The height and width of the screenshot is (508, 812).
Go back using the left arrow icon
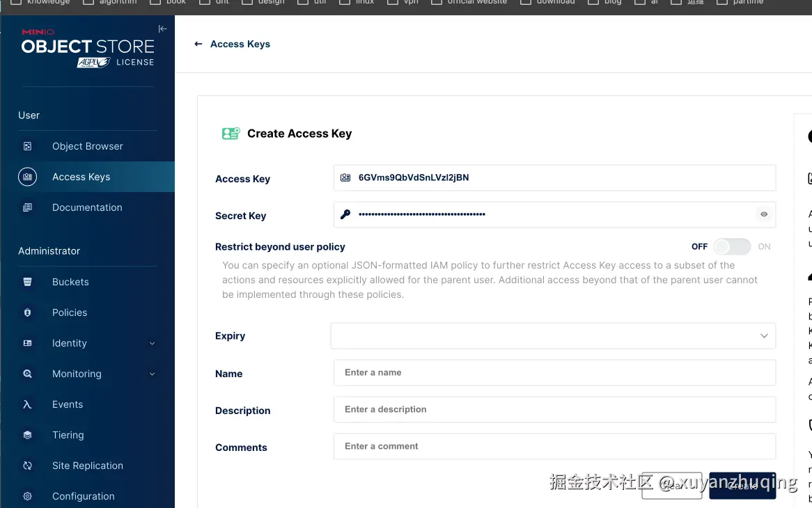(198, 44)
